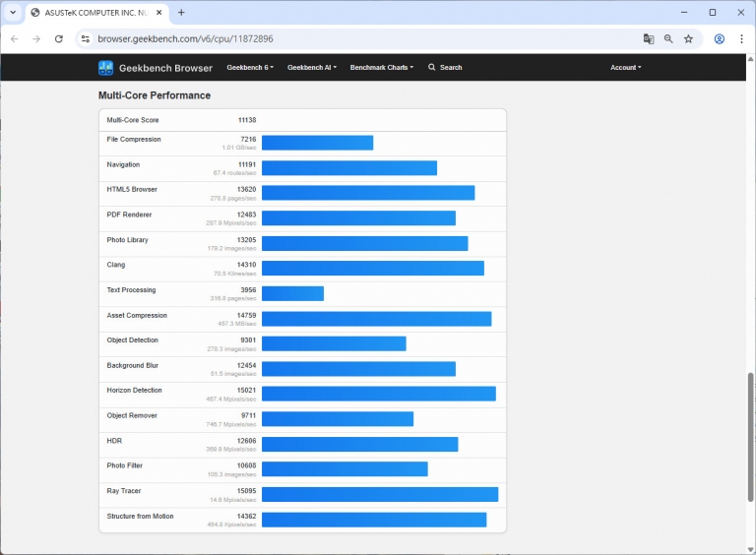The height and width of the screenshot is (555, 756).
Task: Click the Multi-Core Performance heading
Action: coord(155,95)
